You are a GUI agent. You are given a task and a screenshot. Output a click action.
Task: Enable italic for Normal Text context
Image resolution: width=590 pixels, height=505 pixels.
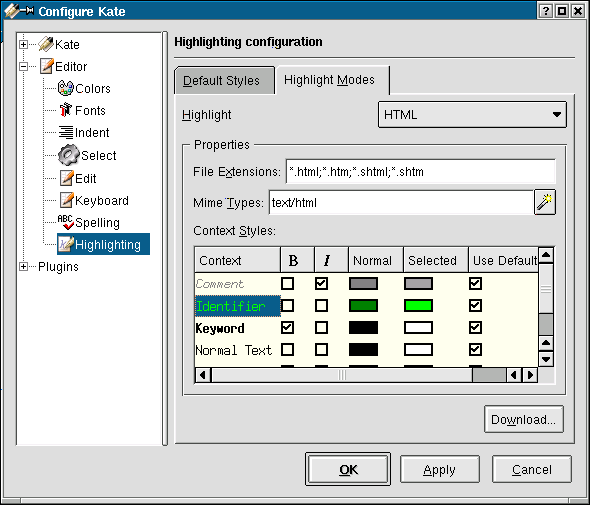tap(321, 350)
